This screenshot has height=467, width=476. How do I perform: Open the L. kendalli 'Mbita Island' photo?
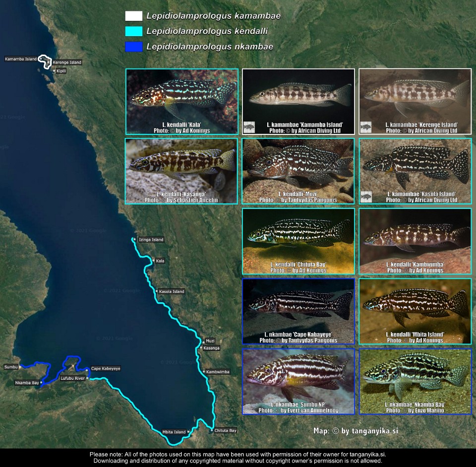[x=416, y=311]
